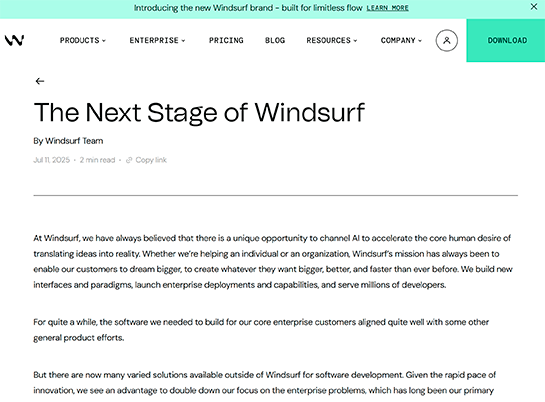Click the announcement banner text
Viewport: 545px width, 402px height.
coord(248,8)
